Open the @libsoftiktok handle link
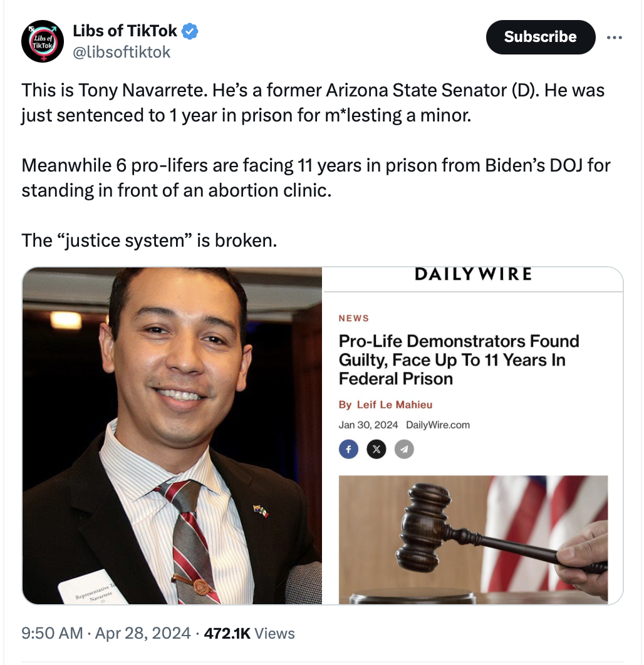 [122, 52]
